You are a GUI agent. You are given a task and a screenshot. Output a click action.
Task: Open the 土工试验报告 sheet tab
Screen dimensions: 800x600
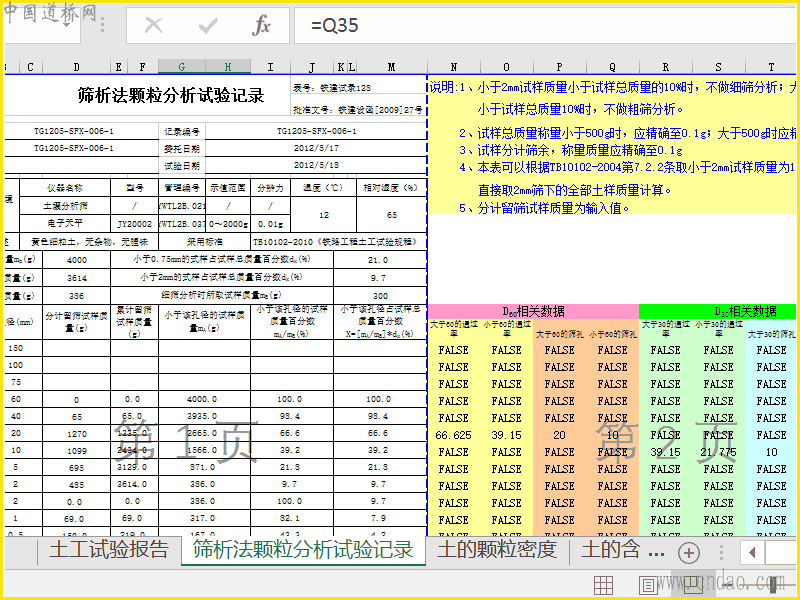coord(109,549)
